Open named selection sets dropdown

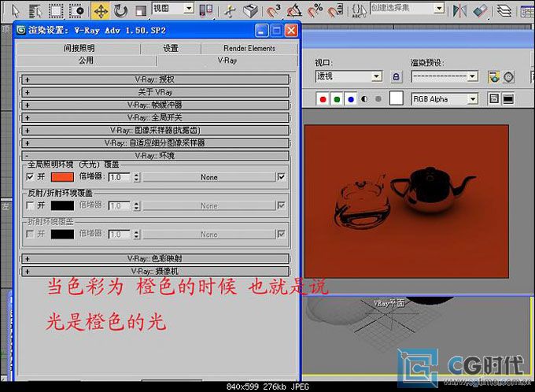[x=407, y=8]
